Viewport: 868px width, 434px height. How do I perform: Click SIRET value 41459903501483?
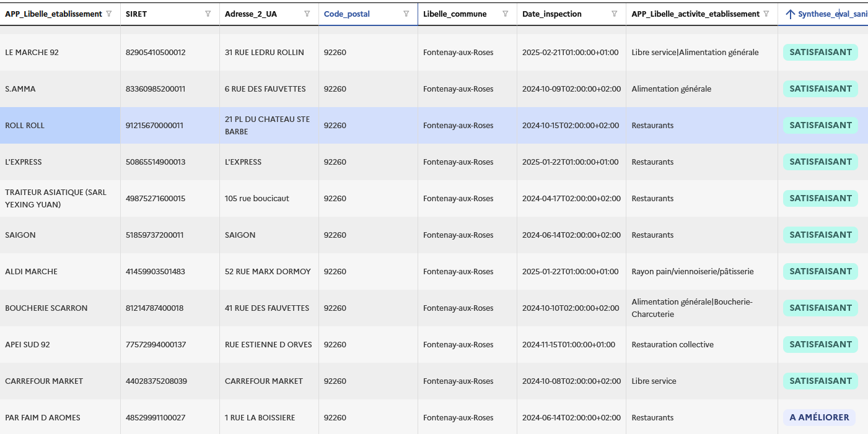(x=156, y=271)
